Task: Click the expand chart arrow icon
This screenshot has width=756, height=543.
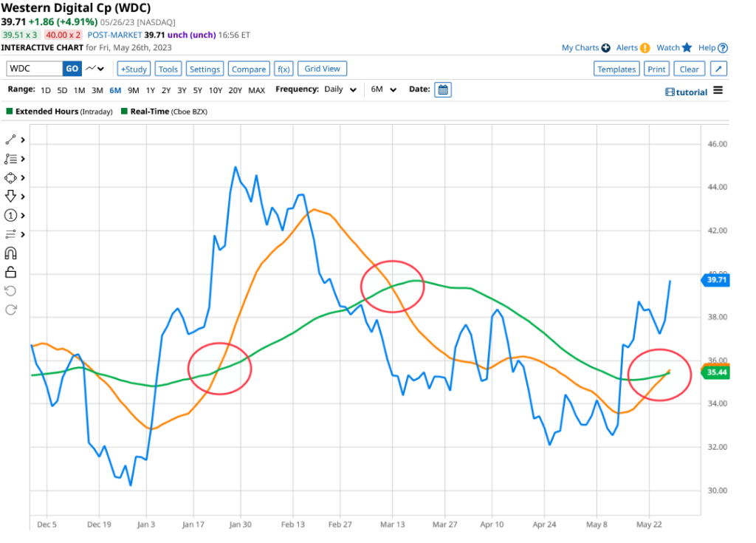Action: pyautogui.click(x=719, y=69)
